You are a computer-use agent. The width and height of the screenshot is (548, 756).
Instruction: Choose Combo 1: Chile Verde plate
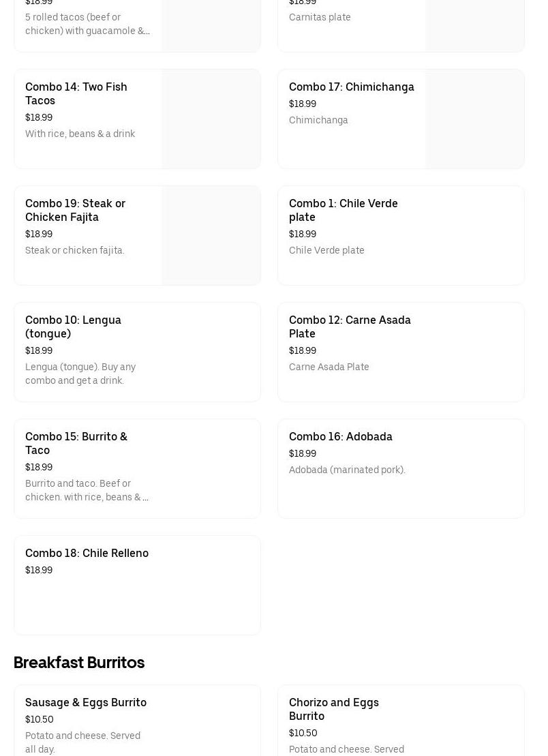(343, 210)
